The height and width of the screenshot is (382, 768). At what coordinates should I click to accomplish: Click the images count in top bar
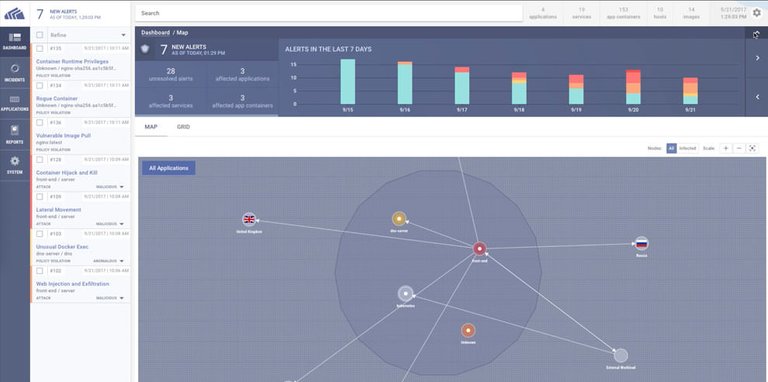pyautogui.click(x=691, y=13)
